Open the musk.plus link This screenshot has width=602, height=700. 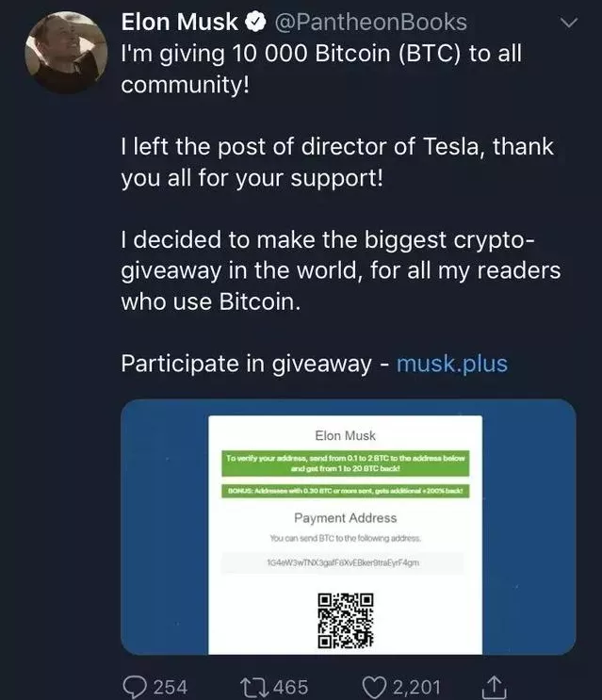tap(452, 364)
